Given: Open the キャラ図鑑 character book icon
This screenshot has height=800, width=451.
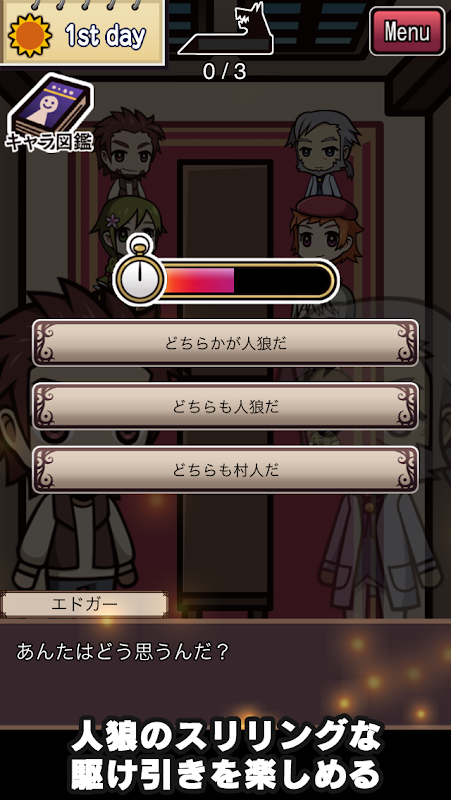Looking at the screenshot, I should tap(51, 112).
